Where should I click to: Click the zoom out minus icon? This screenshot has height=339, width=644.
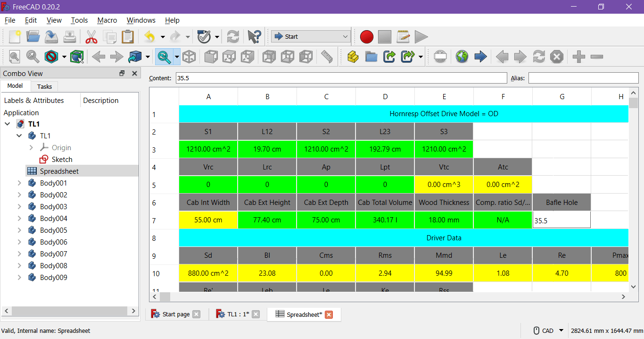coord(597,57)
